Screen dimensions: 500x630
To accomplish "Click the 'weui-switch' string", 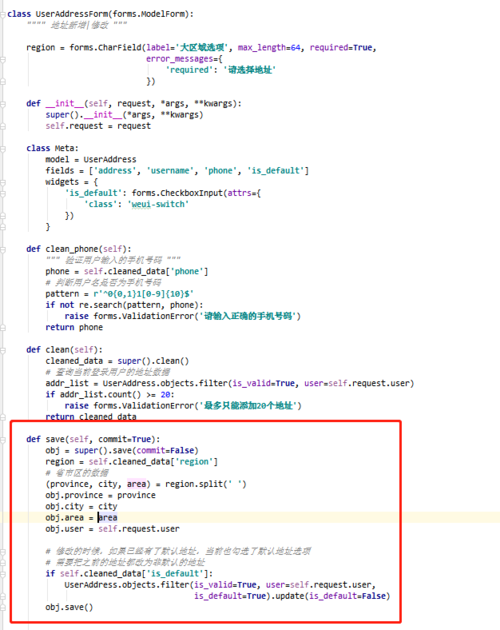I will [158, 205].
